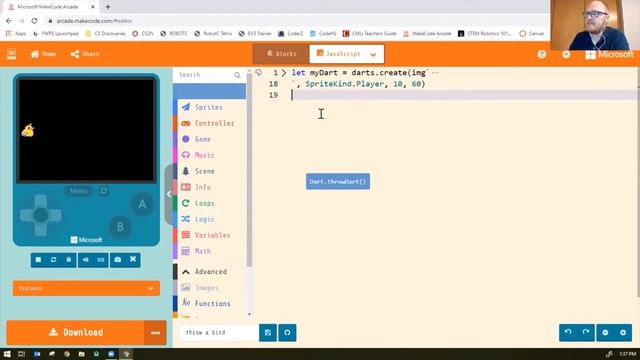Go to Home
The height and width of the screenshot is (360, 640).
[x=43, y=54]
